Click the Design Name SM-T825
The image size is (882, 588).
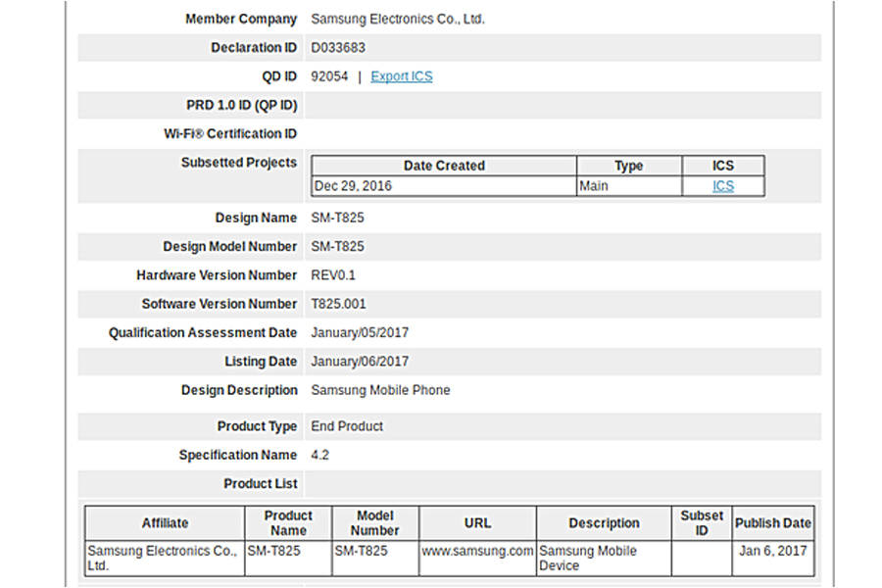coord(337,218)
